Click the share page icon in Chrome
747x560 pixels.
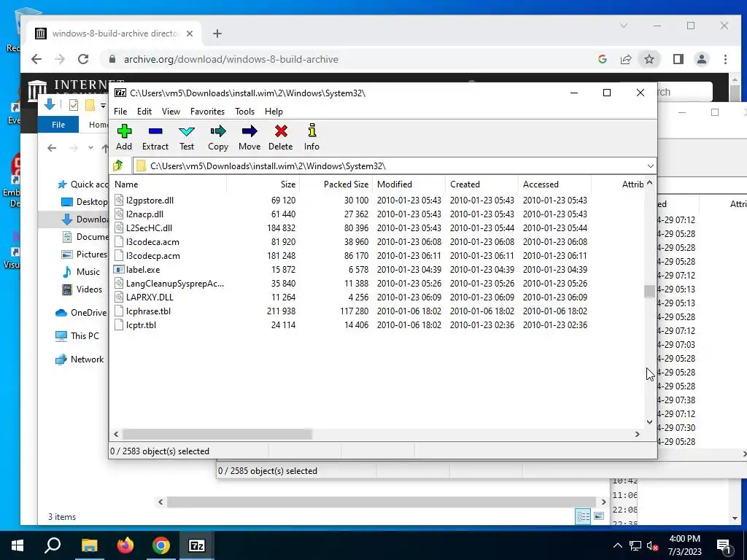tap(625, 59)
